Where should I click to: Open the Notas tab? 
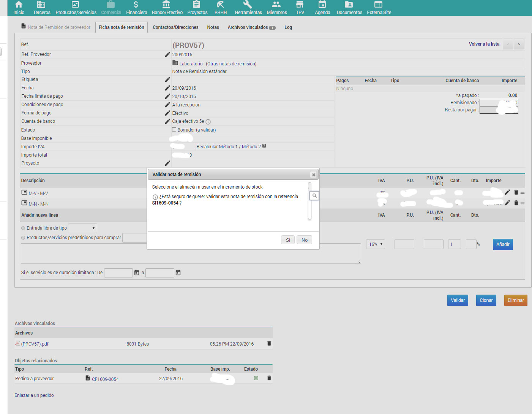pyautogui.click(x=213, y=27)
